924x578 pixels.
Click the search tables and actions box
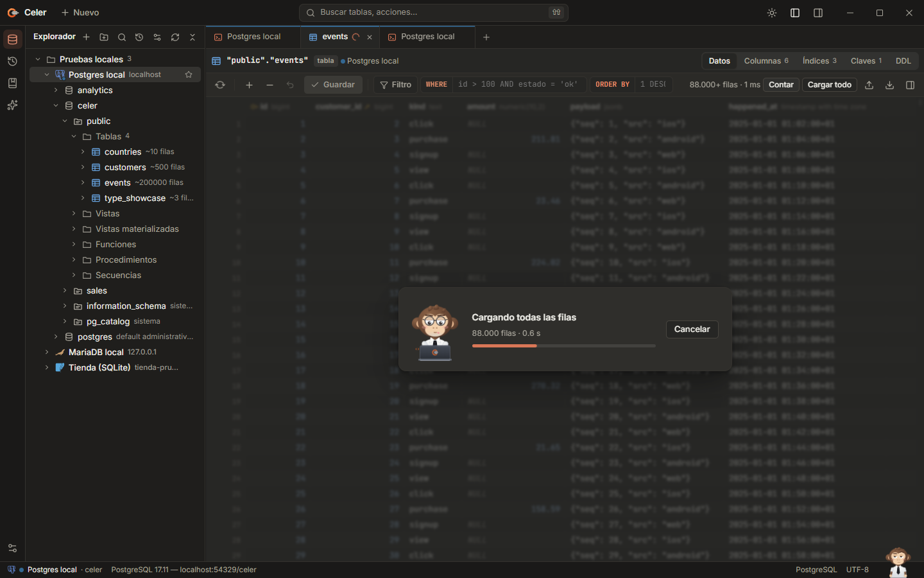(x=433, y=13)
